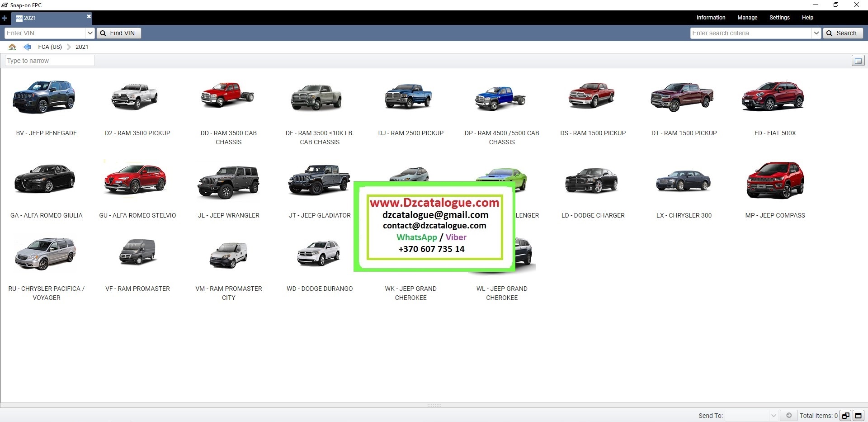The width and height of the screenshot is (868, 422).
Task: Close the 2021 tab
Action: (89, 16)
